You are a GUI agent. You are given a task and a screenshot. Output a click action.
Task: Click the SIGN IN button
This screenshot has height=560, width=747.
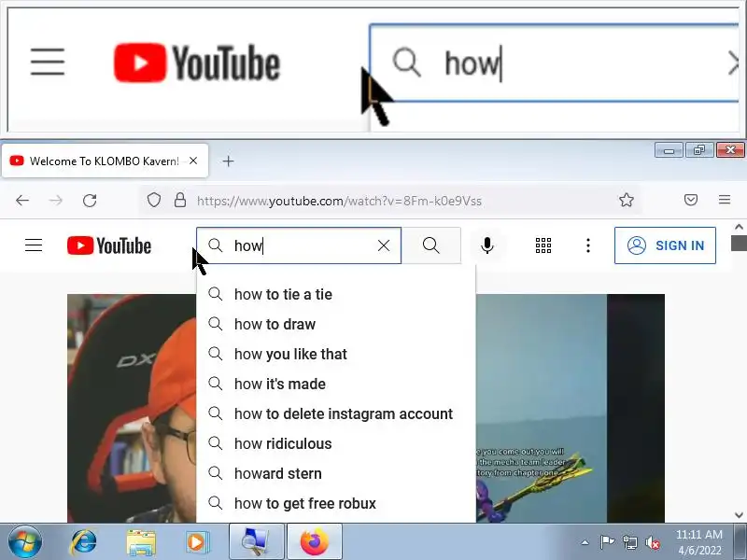tap(665, 245)
